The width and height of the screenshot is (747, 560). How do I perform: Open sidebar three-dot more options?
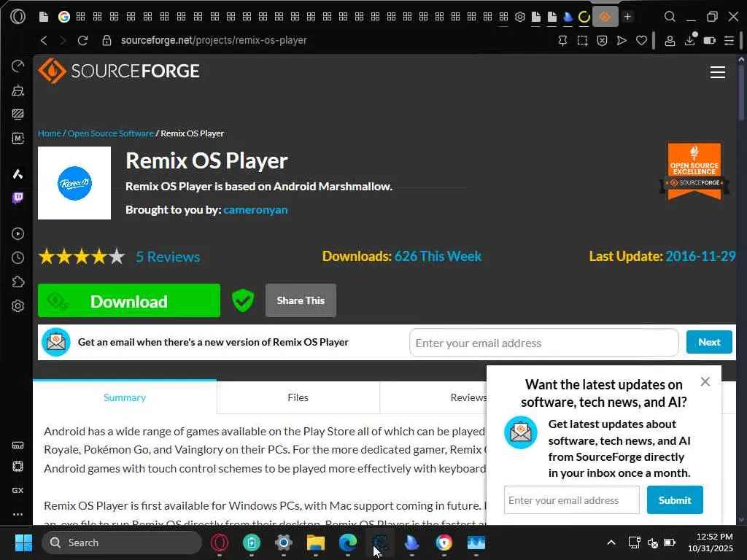pyautogui.click(x=18, y=514)
